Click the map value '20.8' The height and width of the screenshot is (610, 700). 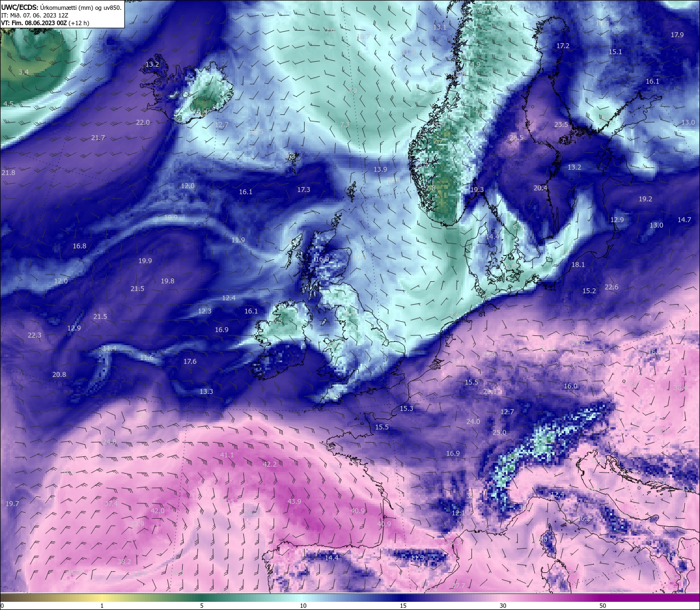(x=59, y=375)
